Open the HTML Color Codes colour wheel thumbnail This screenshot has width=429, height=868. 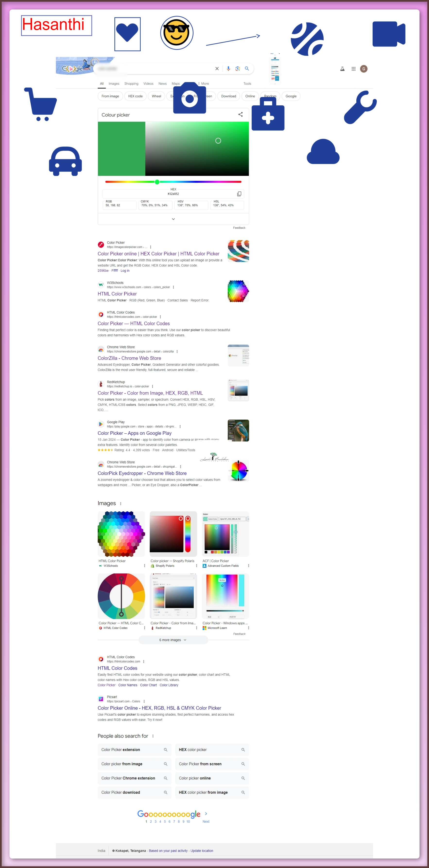tap(121, 596)
